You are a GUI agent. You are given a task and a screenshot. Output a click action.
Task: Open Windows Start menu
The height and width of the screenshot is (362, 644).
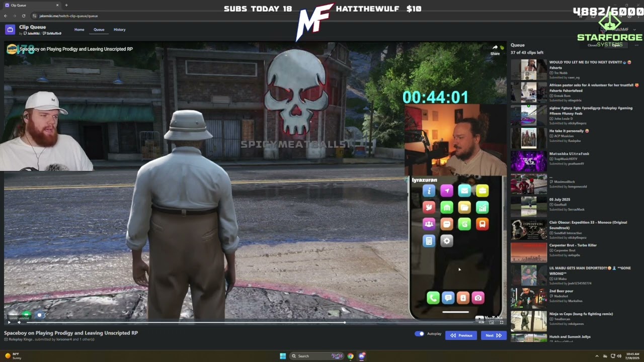283,356
